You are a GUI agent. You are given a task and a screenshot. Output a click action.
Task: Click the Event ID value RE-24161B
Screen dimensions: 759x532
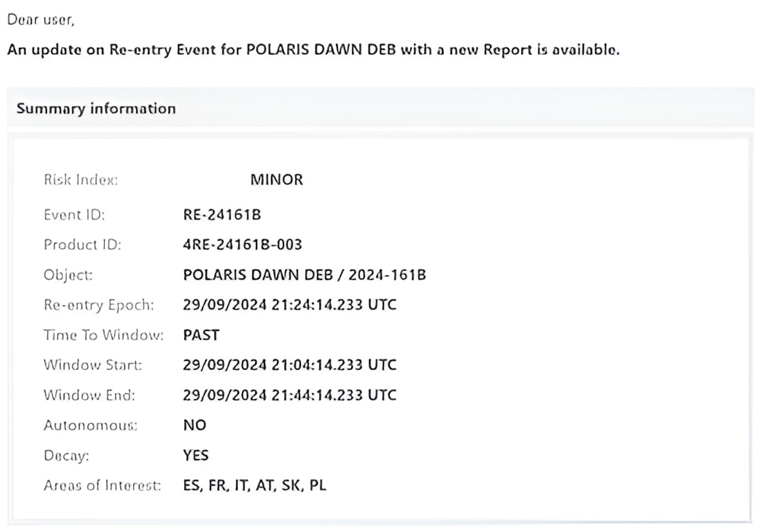222,215
